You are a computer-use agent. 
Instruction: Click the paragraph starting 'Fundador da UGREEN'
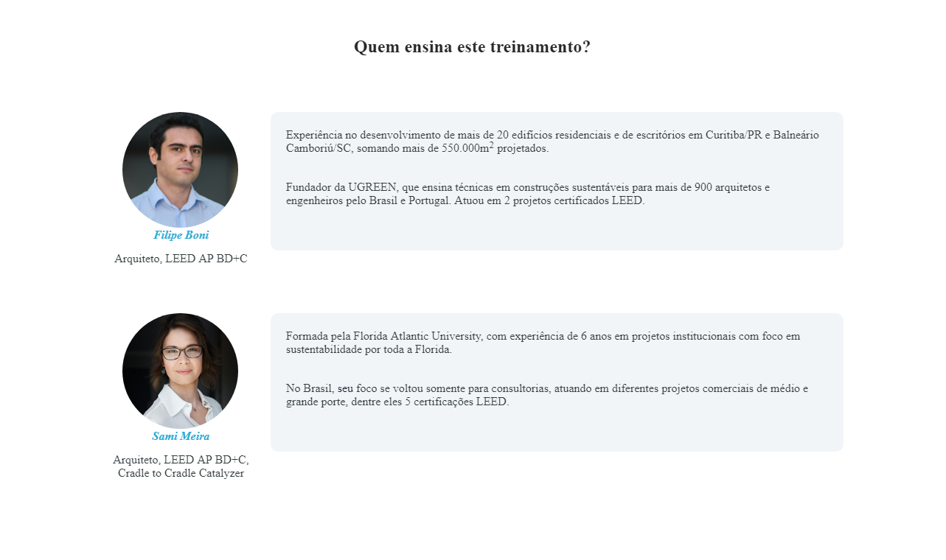[528, 194]
